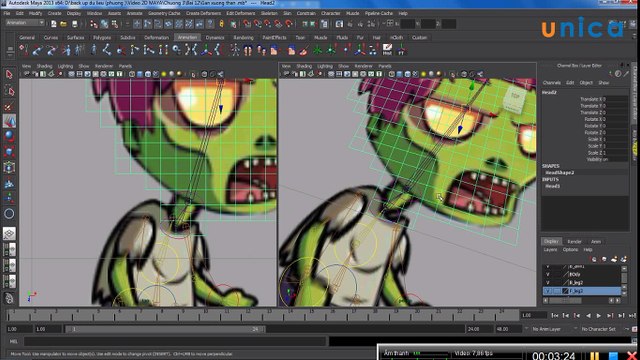
Task: Click the Open Scene folder icon
Action: 64,24
